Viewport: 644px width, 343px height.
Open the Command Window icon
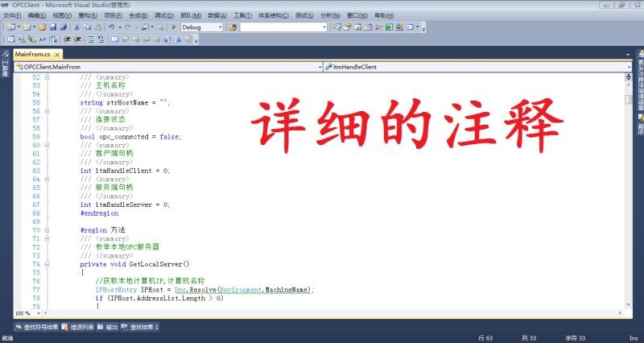(410, 27)
